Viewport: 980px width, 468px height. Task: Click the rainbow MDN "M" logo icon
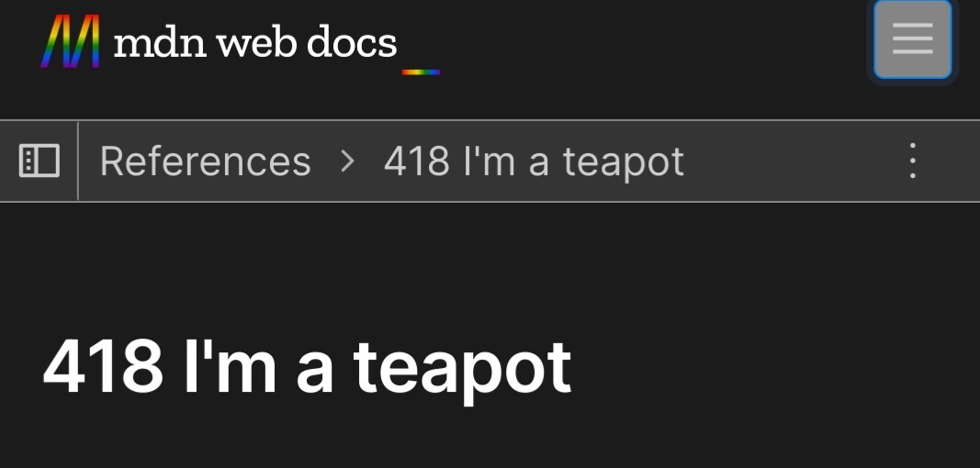[71, 41]
